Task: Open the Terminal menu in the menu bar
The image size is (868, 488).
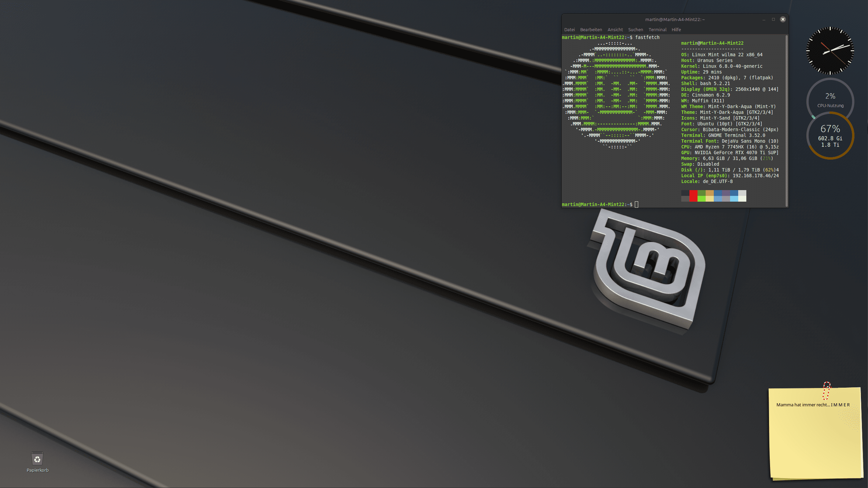Action: click(658, 29)
